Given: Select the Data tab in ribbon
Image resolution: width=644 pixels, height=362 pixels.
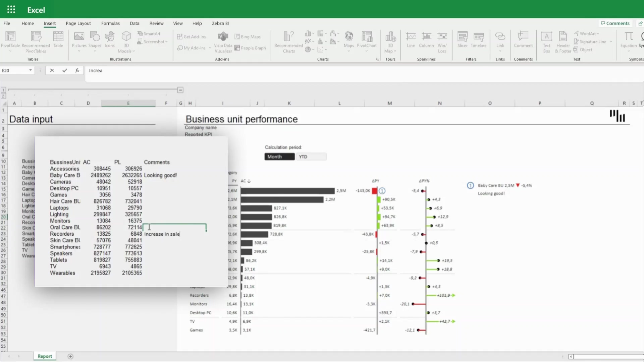Looking at the screenshot, I should (135, 23).
